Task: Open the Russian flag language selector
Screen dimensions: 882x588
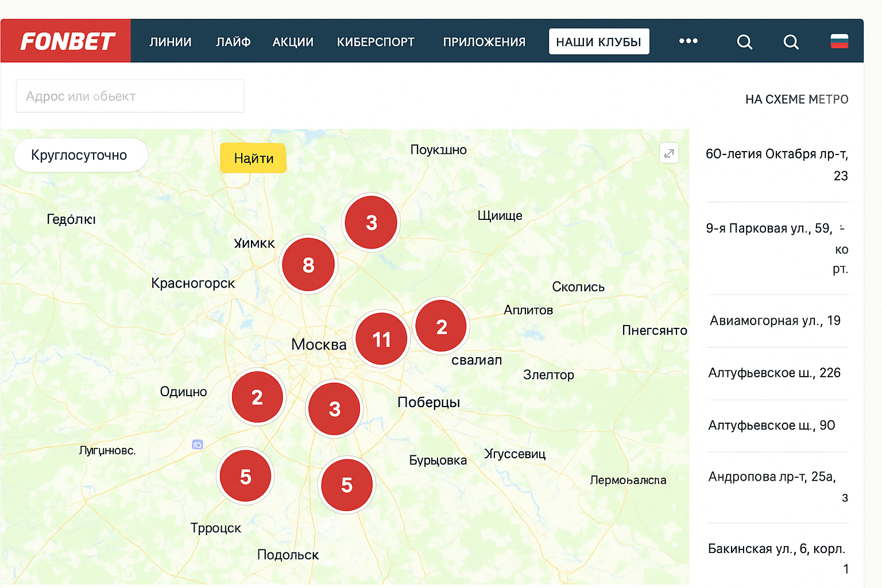Action: (839, 41)
